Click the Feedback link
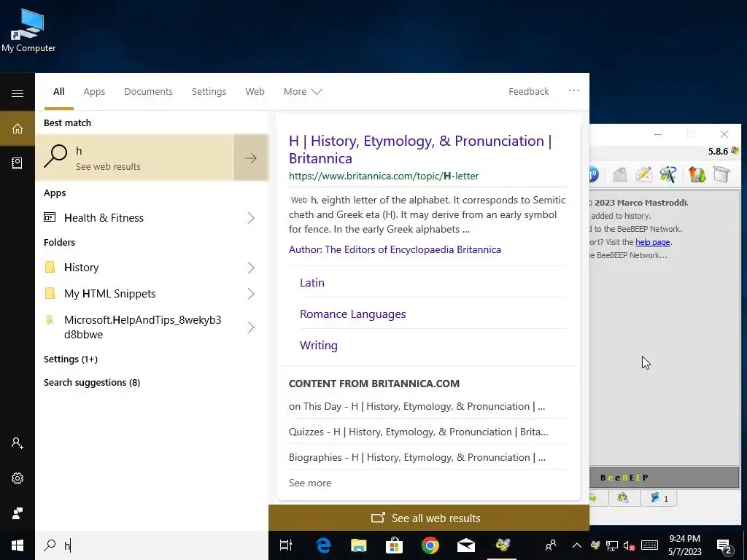This screenshot has width=747, height=560. pyautogui.click(x=529, y=91)
